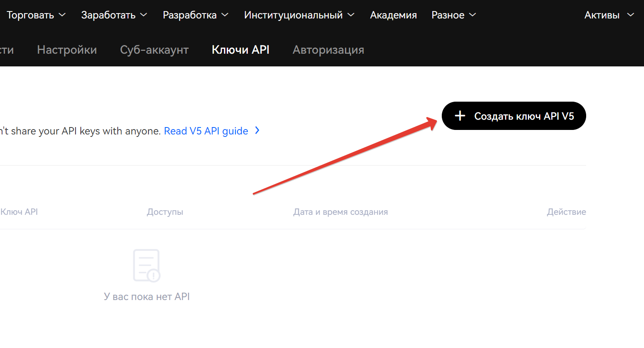Click the Доступы column header

click(x=165, y=212)
